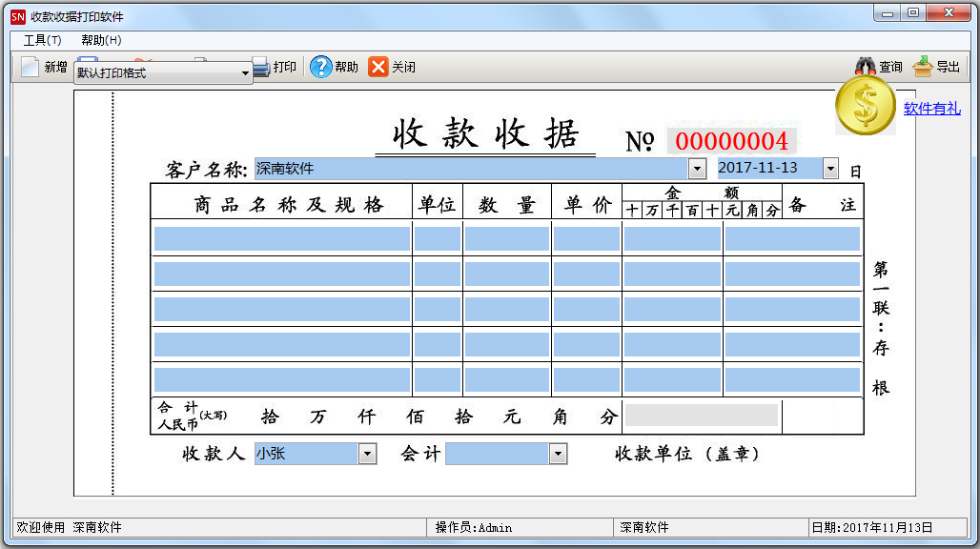Expand the 客户名称 customer name dropdown
The width and height of the screenshot is (980, 549).
tap(697, 169)
